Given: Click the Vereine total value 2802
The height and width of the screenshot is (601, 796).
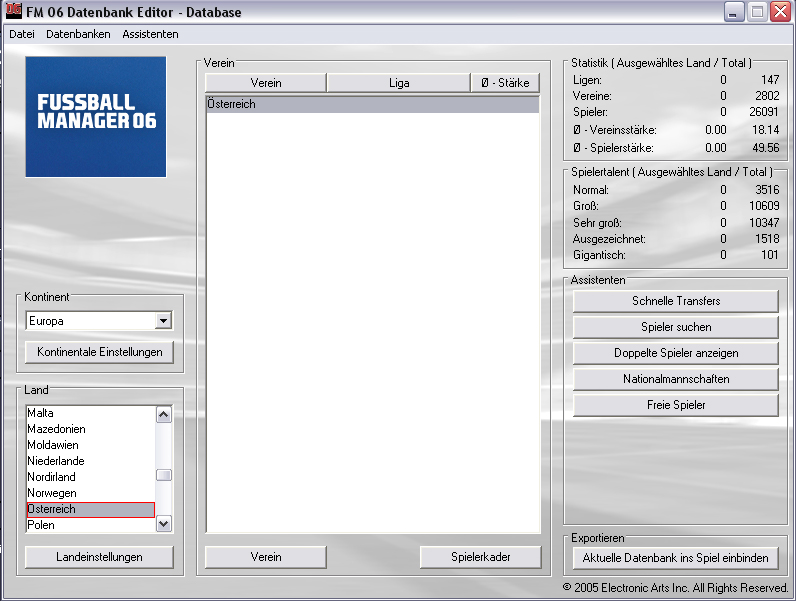Looking at the screenshot, I should (x=767, y=96).
